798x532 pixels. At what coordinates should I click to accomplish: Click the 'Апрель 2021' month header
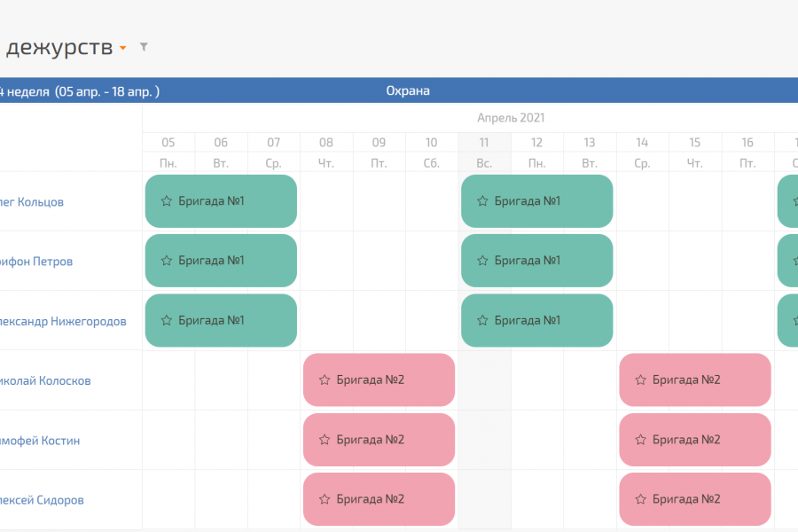coord(511,117)
